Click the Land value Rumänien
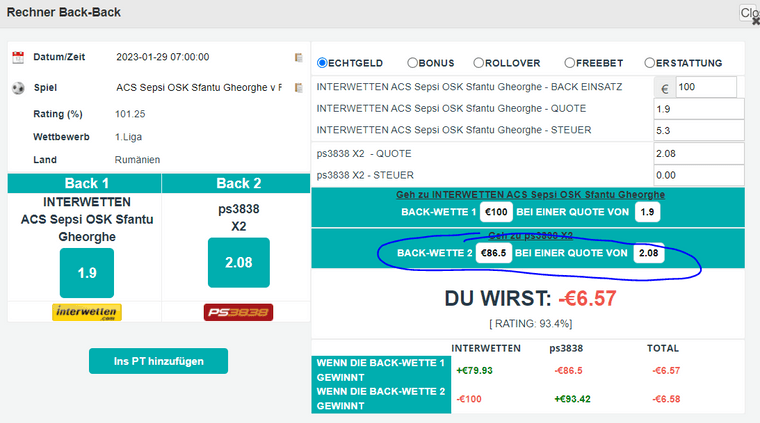Image resolution: width=760 pixels, height=423 pixels. tap(137, 160)
